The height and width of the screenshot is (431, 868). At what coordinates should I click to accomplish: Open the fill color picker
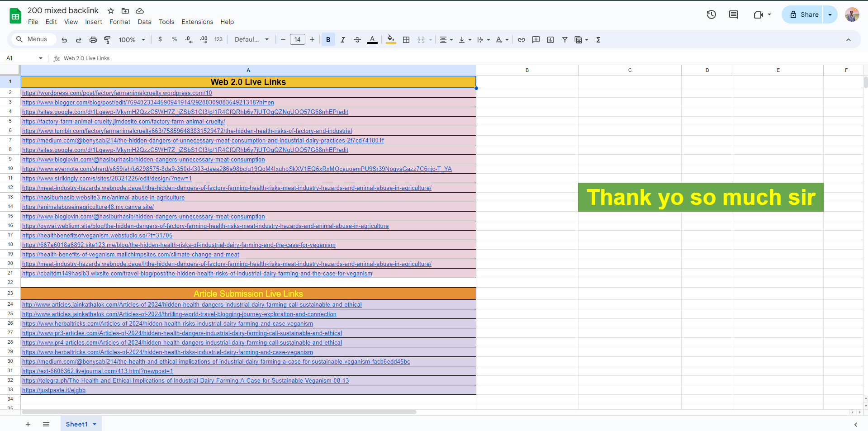tap(391, 40)
